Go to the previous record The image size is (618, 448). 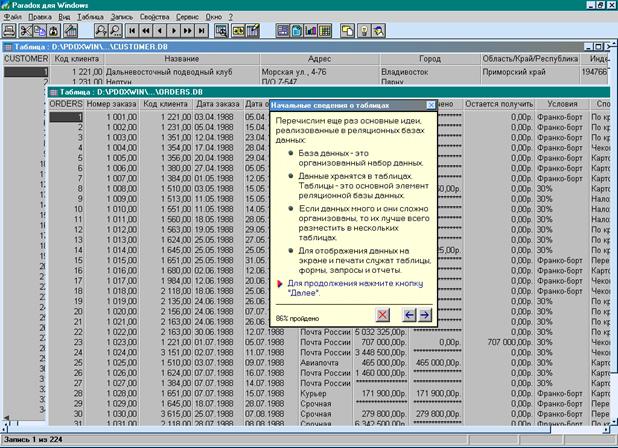coord(160,30)
